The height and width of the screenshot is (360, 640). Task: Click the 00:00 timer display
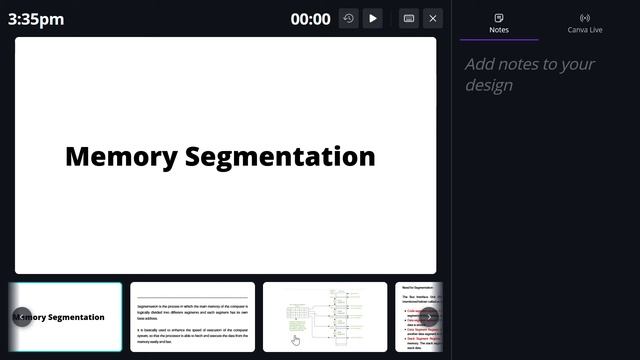click(311, 19)
